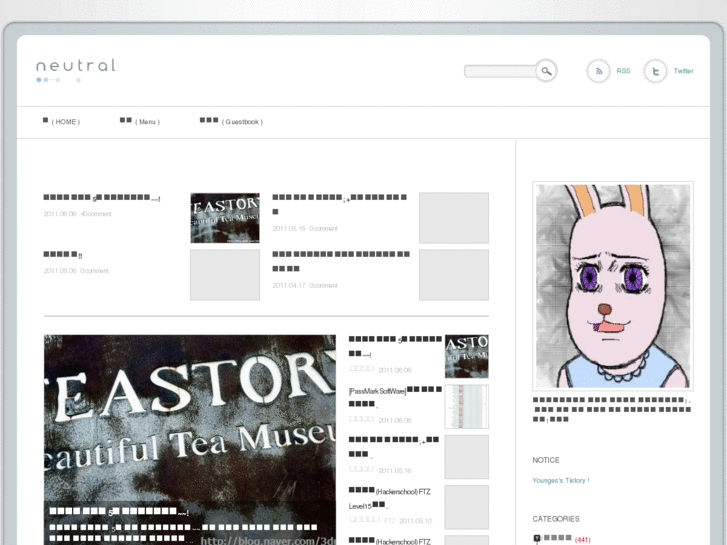The image size is (727, 545).
Task: Open blank thumbnail of the 2011.04.17 post
Action: pos(454,275)
